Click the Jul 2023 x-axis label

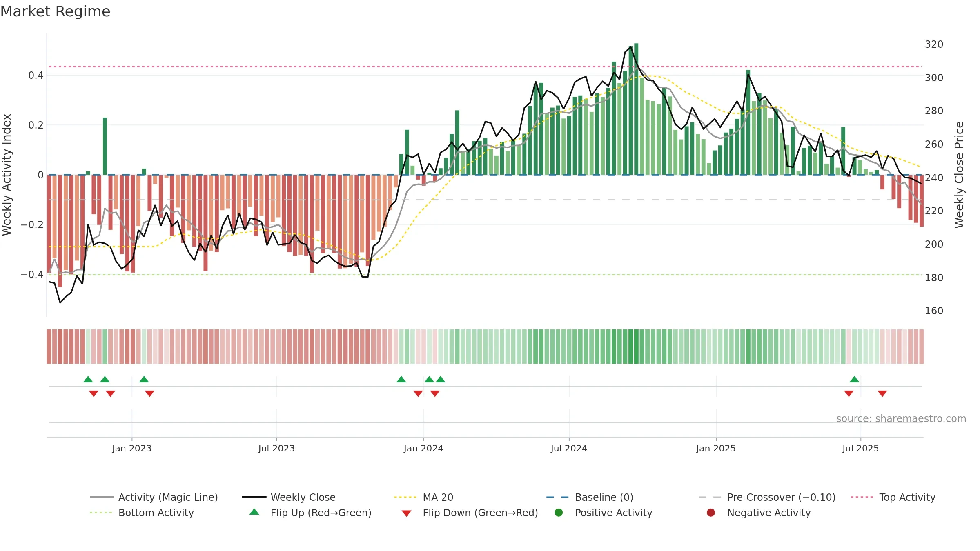tap(276, 448)
